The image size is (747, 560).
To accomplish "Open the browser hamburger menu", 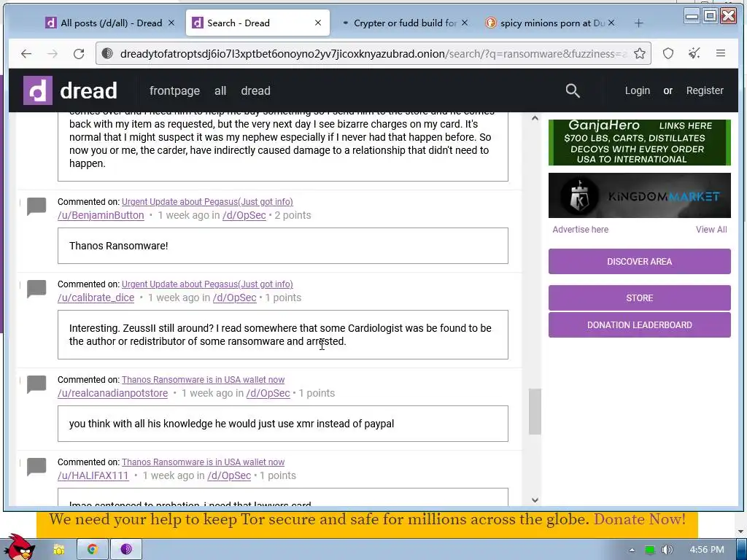I will tap(720, 54).
